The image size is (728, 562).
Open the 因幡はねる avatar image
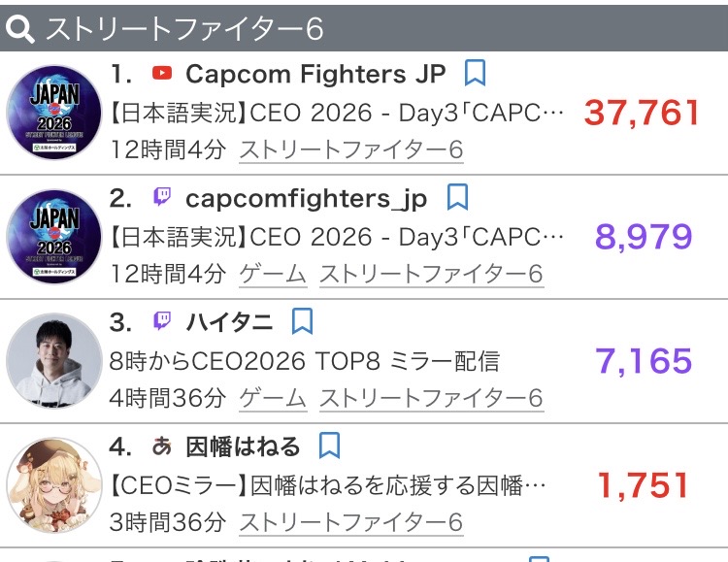click(53, 485)
